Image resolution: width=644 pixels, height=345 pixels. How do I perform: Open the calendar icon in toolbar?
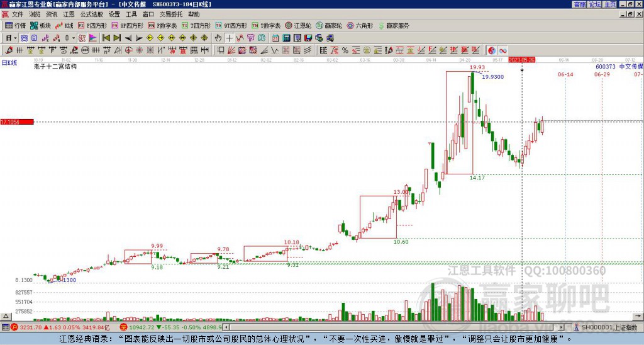point(275,38)
